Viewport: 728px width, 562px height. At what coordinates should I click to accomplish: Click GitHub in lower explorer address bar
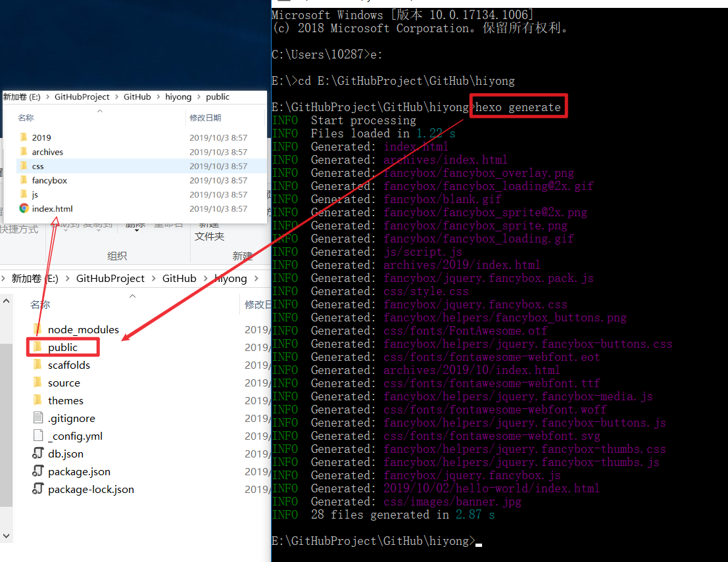(x=180, y=279)
